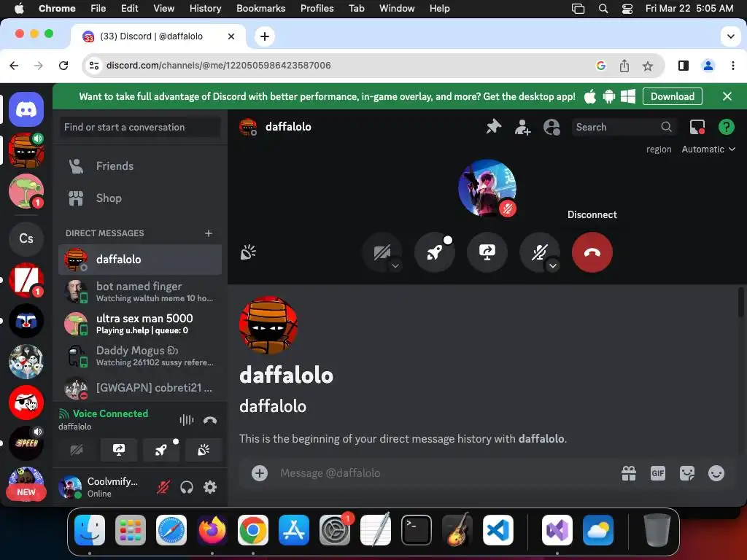Start an activity rocket button in call

coord(435,252)
